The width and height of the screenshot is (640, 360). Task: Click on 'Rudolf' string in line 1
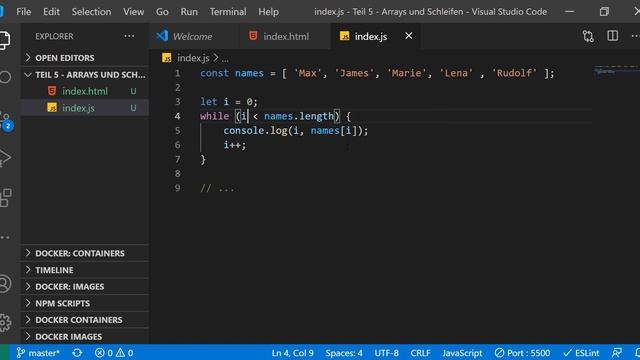pos(514,73)
